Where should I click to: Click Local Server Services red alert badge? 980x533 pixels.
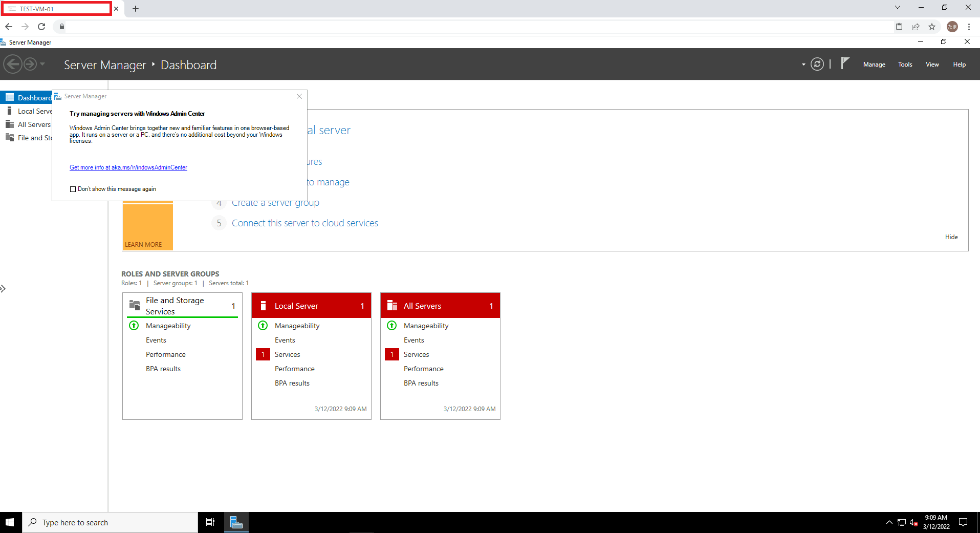click(x=263, y=354)
